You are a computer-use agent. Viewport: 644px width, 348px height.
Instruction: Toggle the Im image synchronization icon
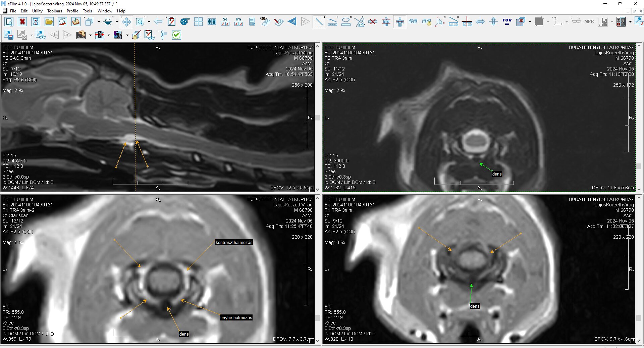point(238,22)
